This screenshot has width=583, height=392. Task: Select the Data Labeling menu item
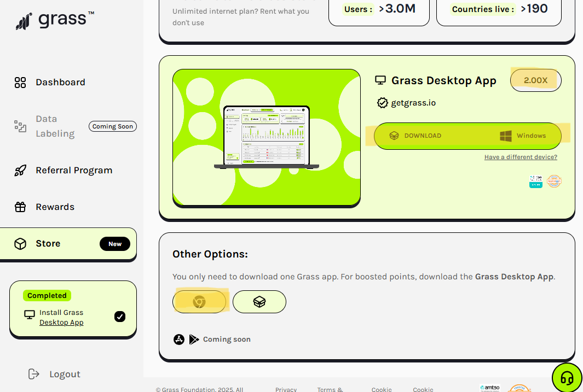(x=45, y=126)
